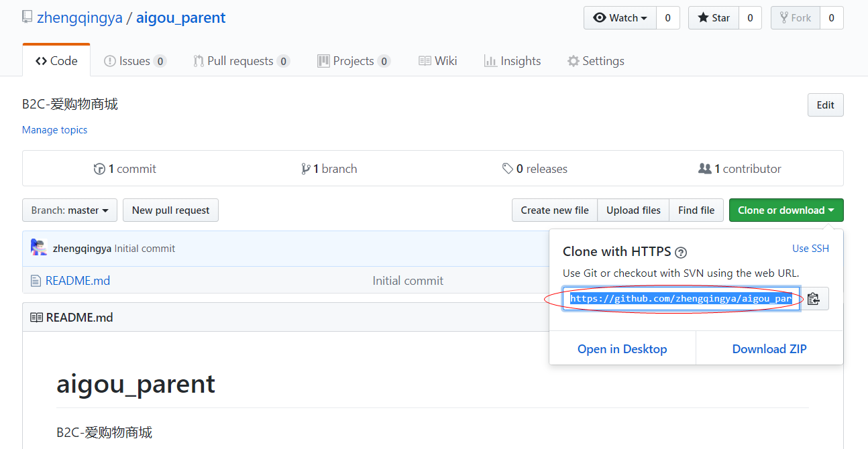
Task: Click the tag icon next to 0 releases
Action: (x=508, y=169)
